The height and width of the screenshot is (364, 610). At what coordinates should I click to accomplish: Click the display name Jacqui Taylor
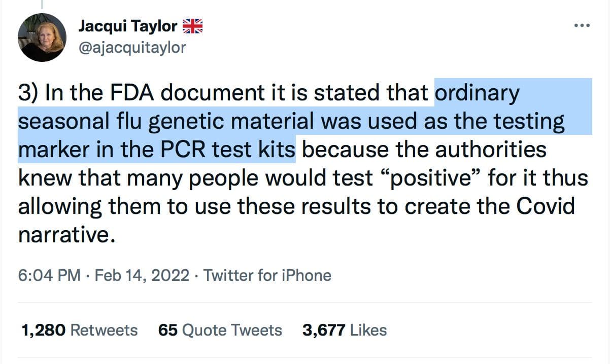(x=127, y=26)
